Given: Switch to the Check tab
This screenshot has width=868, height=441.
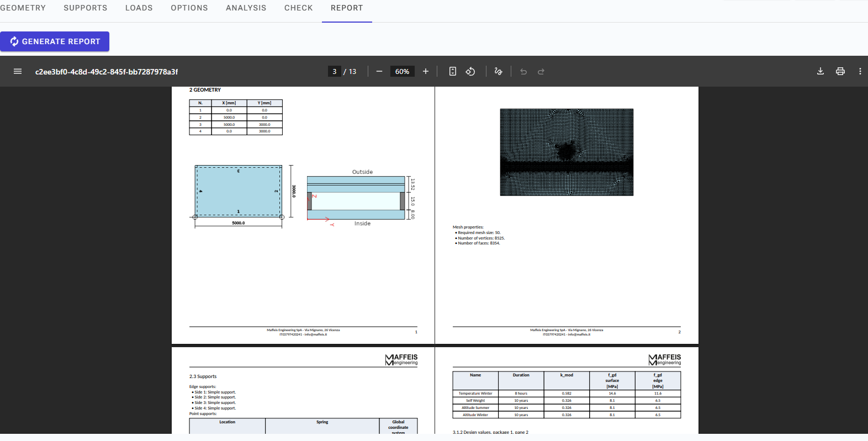Looking at the screenshot, I should click(x=299, y=8).
